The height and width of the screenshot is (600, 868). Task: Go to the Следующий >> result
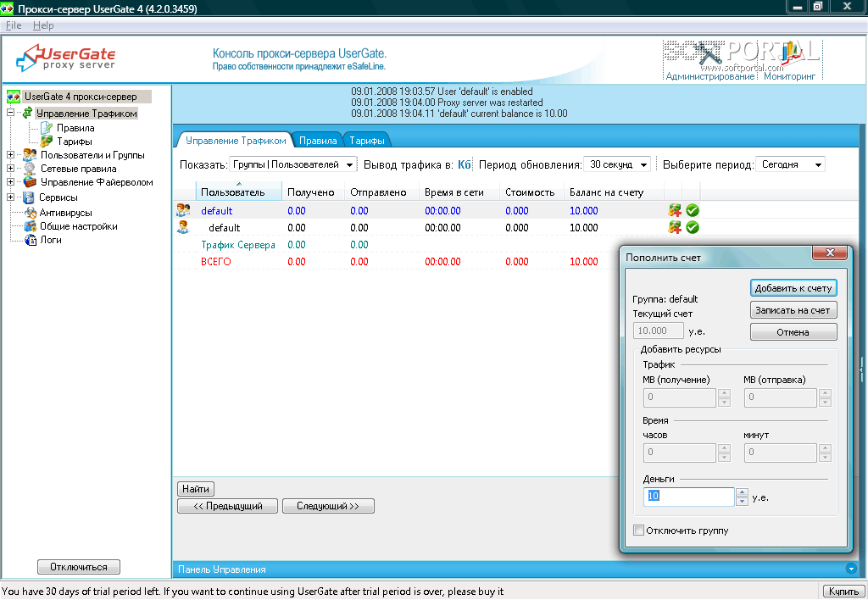click(x=328, y=506)
